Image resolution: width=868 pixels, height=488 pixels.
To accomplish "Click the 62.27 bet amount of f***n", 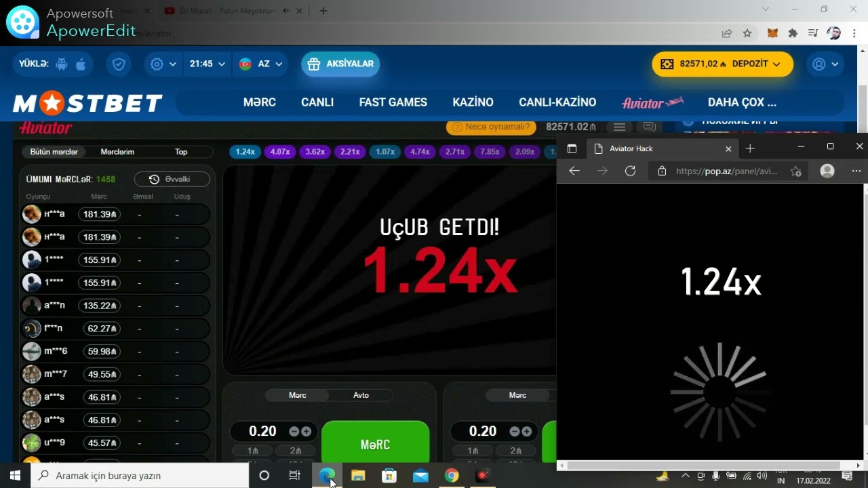I will pyautogui.click(x=102, y=329).
